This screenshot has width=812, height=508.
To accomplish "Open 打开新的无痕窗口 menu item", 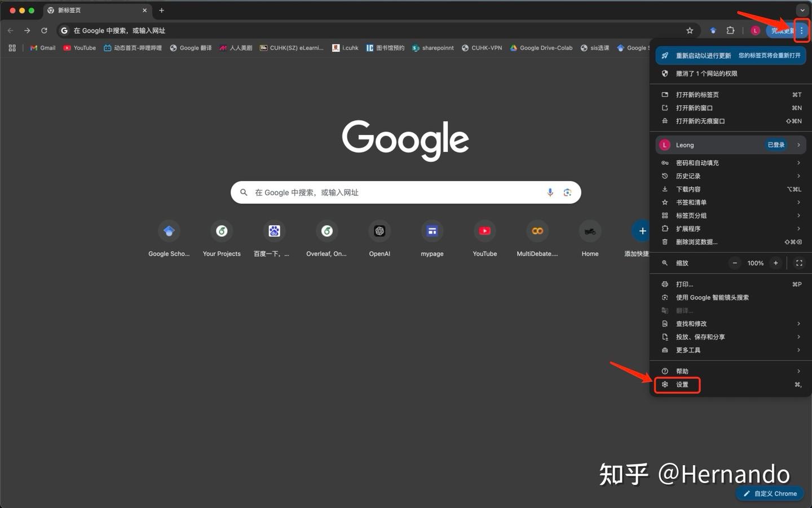I will pyautogui.click(x=700, y=121).
